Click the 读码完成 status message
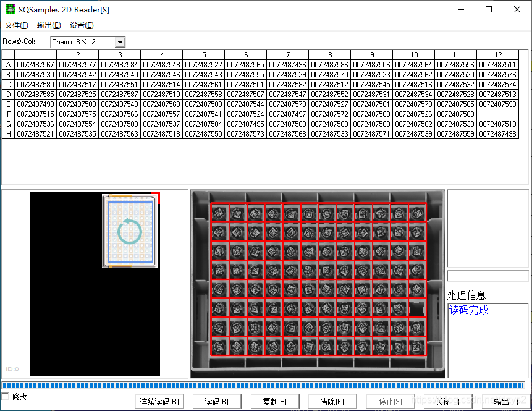Viewport: 532px width, 411px height. point(469,310)
